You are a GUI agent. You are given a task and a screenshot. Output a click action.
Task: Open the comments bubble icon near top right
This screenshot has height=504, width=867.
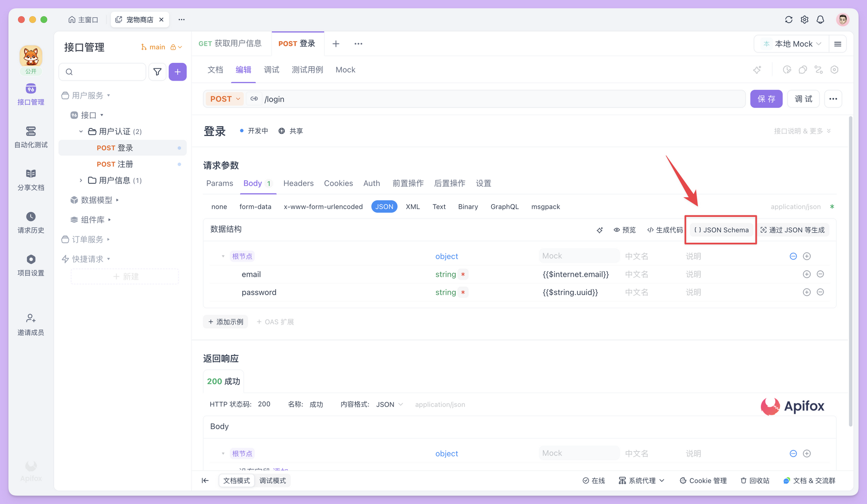point(803,69)
